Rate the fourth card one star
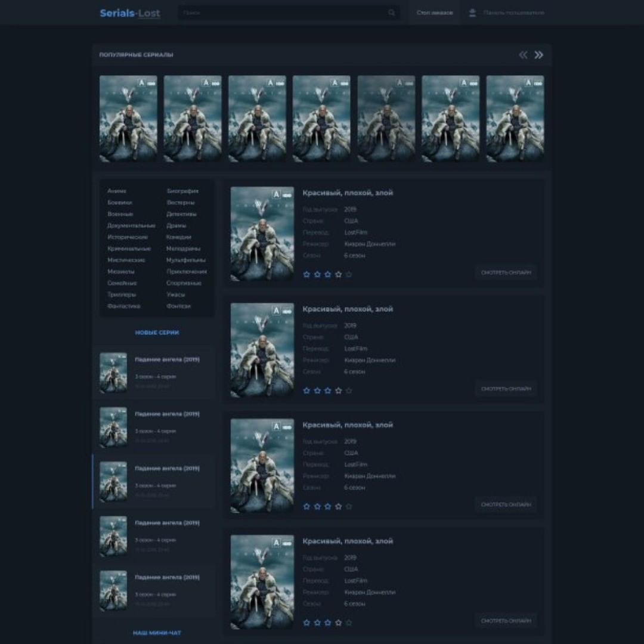644x644 pixels. tap(306, 623)
